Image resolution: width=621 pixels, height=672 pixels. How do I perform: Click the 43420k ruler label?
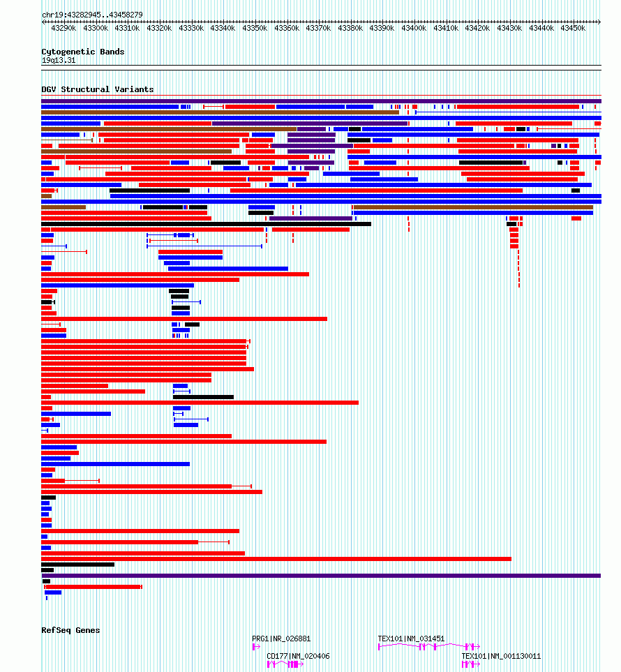(477, 29)
